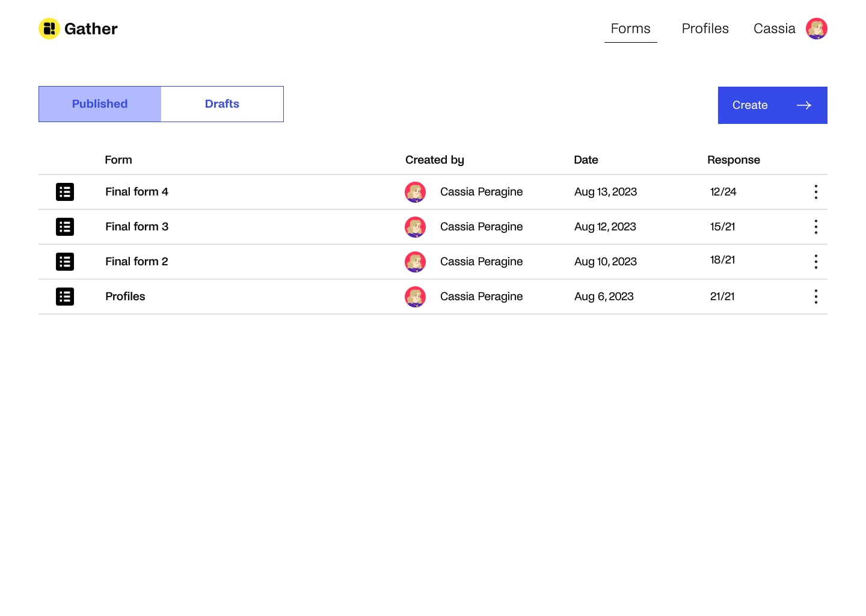Click the form icon for Final form 2

click(x=65, y=262)
